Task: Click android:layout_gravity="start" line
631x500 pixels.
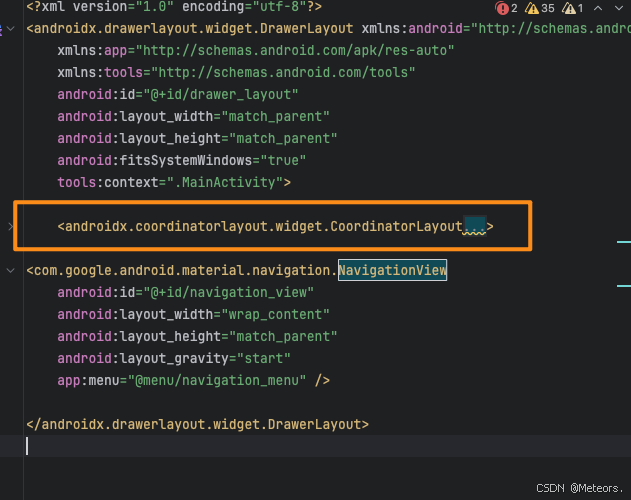Action: (174, 358)
